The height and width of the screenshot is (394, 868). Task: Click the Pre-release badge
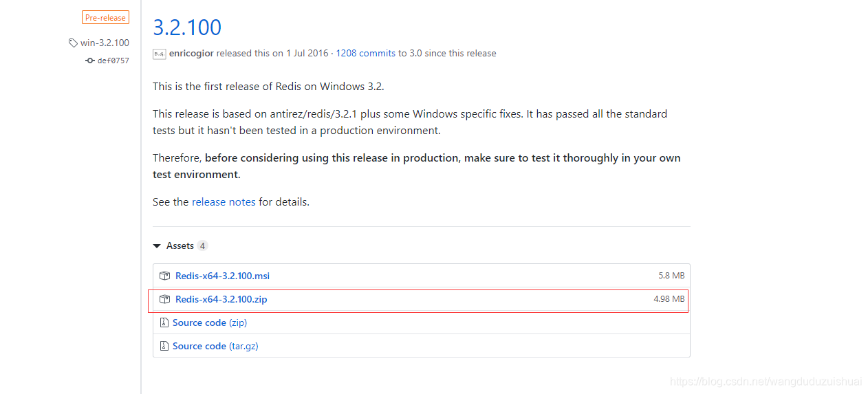pos(105,18)
